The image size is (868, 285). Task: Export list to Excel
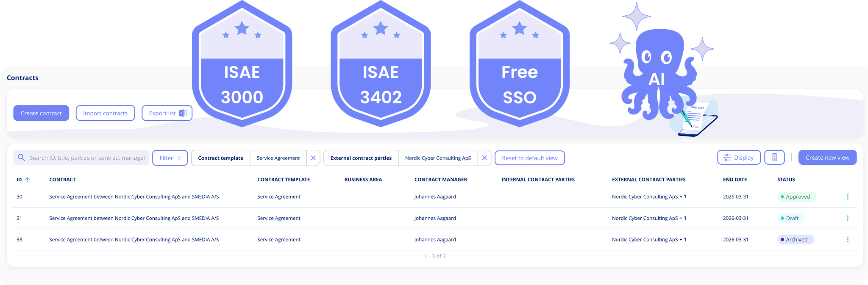(x=167, y=113)
